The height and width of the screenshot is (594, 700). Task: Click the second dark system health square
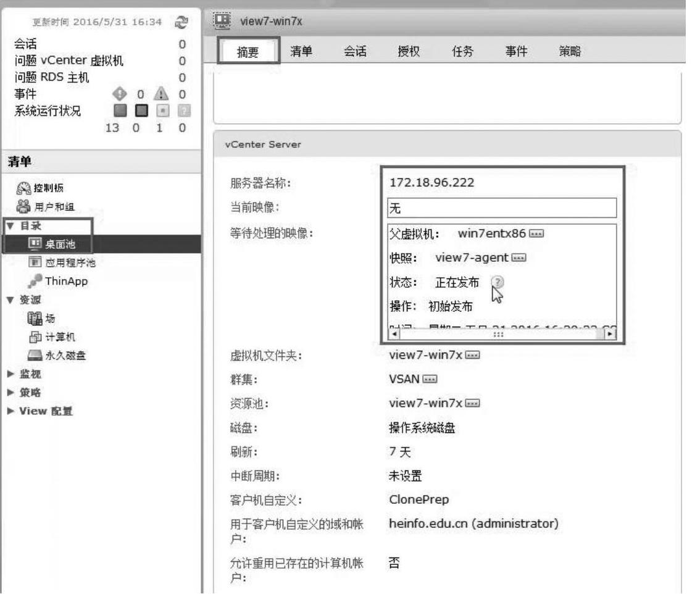(x=141, y=111)
